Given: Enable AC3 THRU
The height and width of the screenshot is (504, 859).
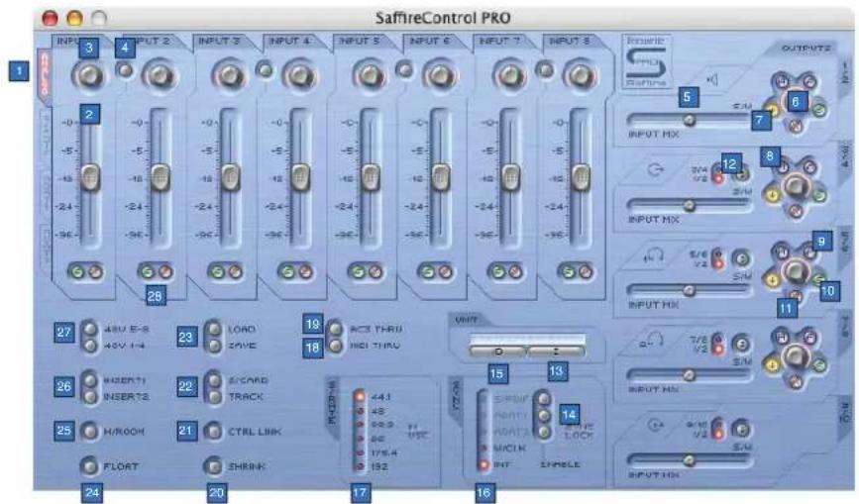Looking at the screenshot, I should 335,329.
